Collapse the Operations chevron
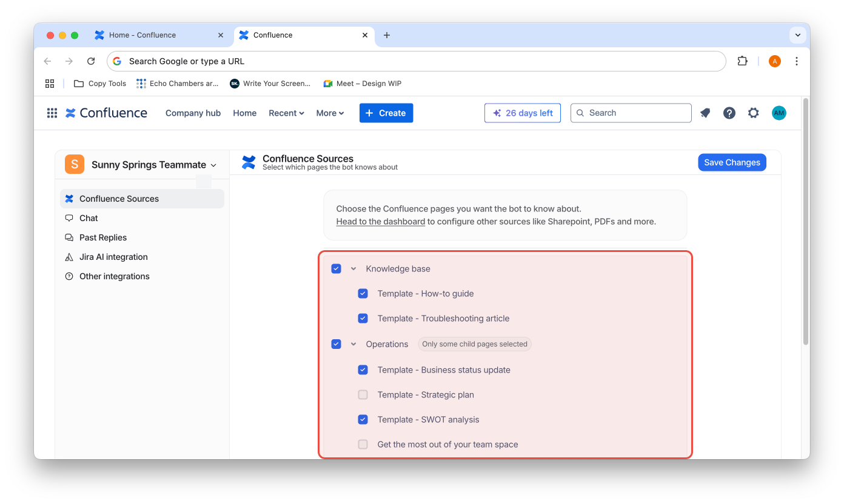The image size is (844, 504). click(353, 344)
